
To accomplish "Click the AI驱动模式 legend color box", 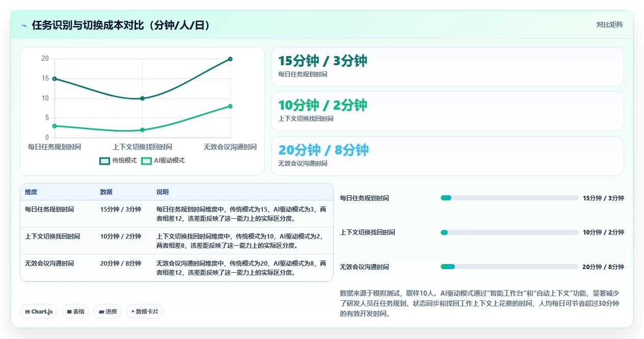I will [x=146, y=161].
